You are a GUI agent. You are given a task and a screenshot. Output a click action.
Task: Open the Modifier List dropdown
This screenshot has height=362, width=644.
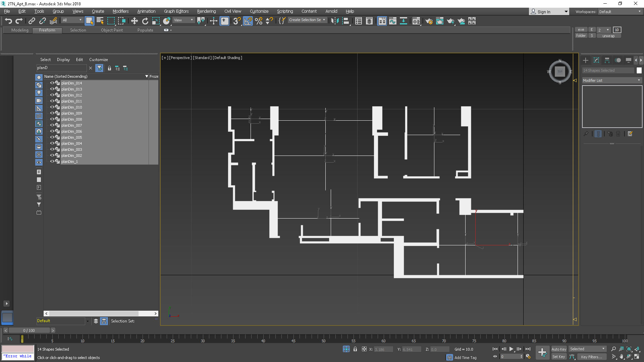point(611,80)
